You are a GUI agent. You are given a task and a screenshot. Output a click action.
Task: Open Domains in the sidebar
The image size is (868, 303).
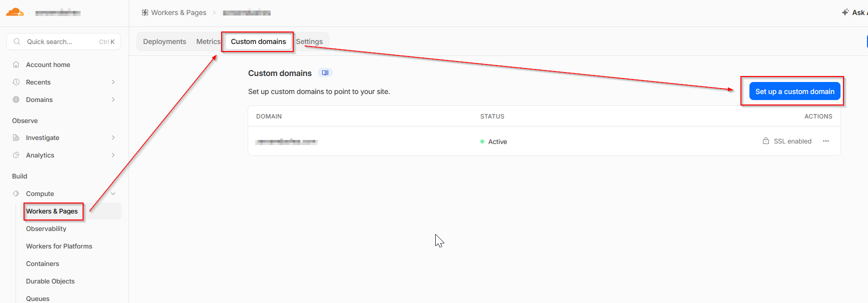coord(39,99)
